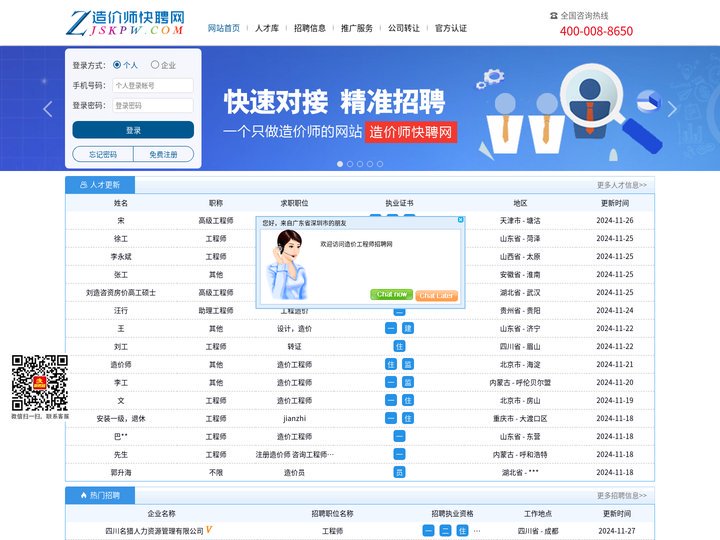Viewport: 720px width, 540px height.
Task: Click the orange Chat Later button
Action: tap(436, 296)
